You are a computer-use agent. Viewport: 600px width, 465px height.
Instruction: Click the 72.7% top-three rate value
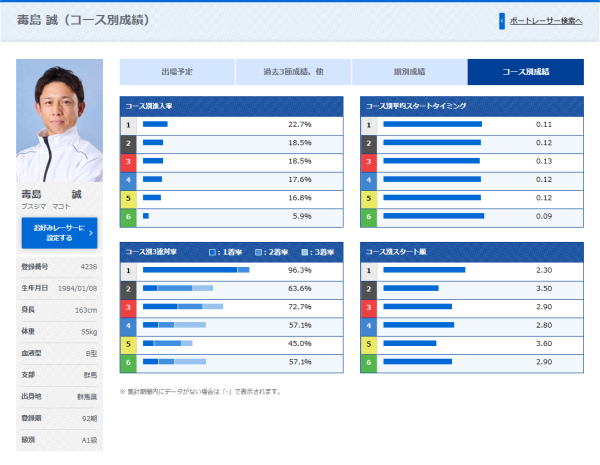pos(300,307)
